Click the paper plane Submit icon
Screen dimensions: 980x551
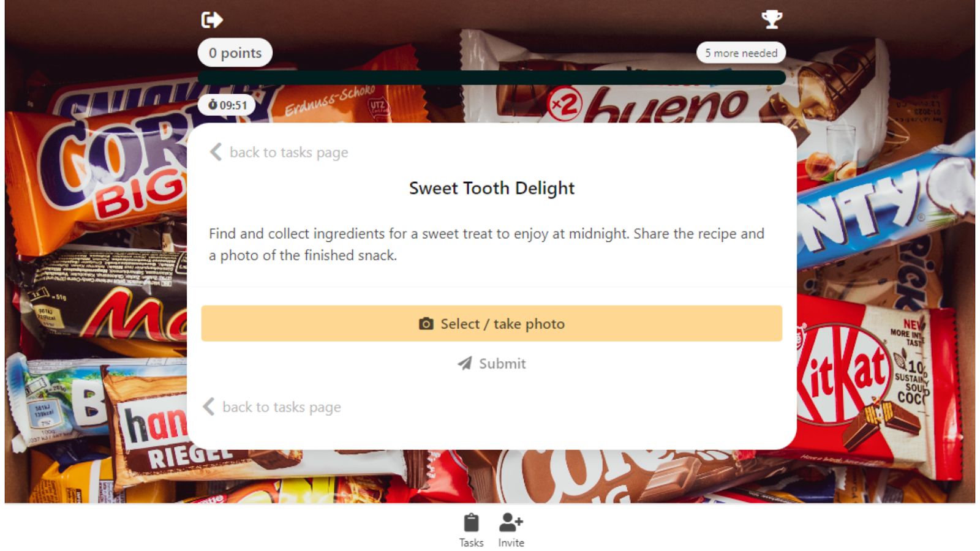(x=465, y=364)
